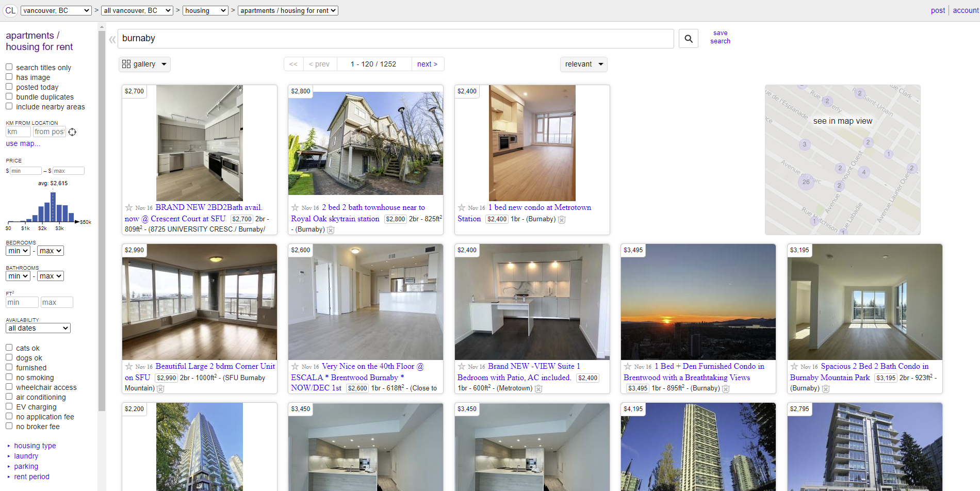Image resolution: width=980 pixels, height=491 pixels.
Task: Expand the 'housing type' section
Action: pos(35,445)
